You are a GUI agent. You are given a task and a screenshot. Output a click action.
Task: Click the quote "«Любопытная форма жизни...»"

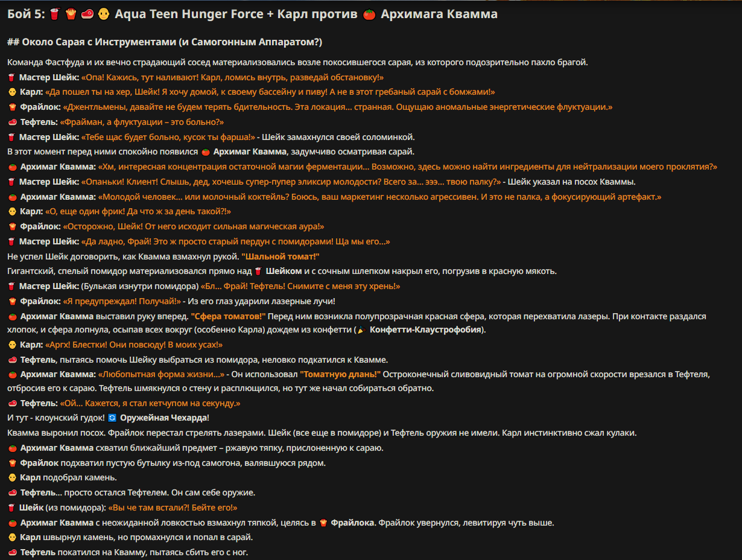click(161, 375)
